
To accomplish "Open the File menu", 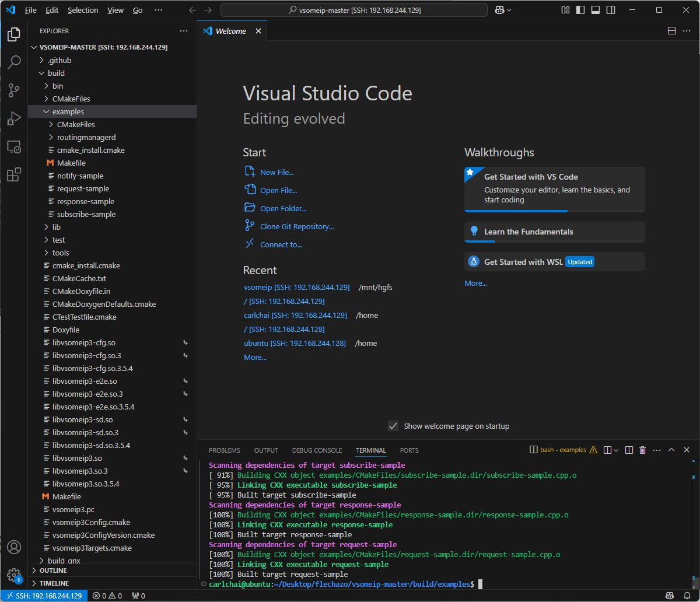I will tap(30, 10).
